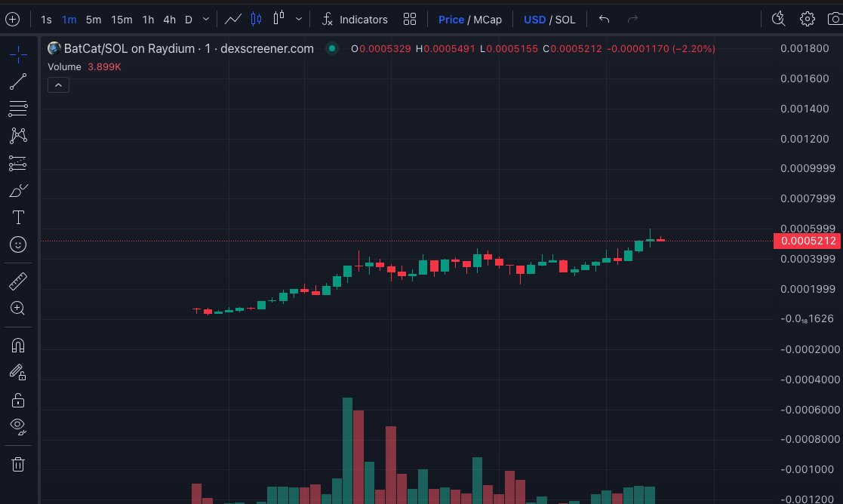This screenshot has height=504, width=843.
Task: Click the BatCat/SOL on Raydium symbol title
Action: 189,48
